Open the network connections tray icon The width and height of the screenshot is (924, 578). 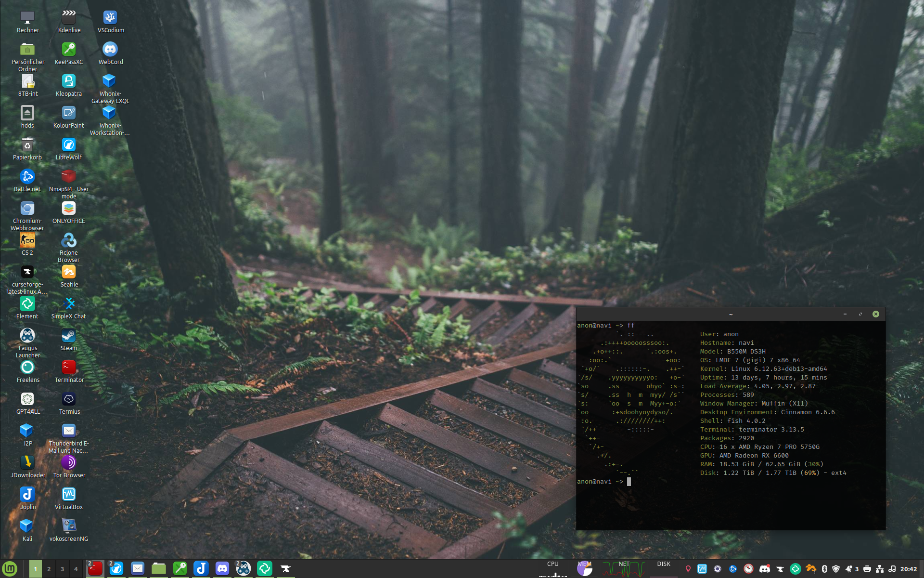880,569
